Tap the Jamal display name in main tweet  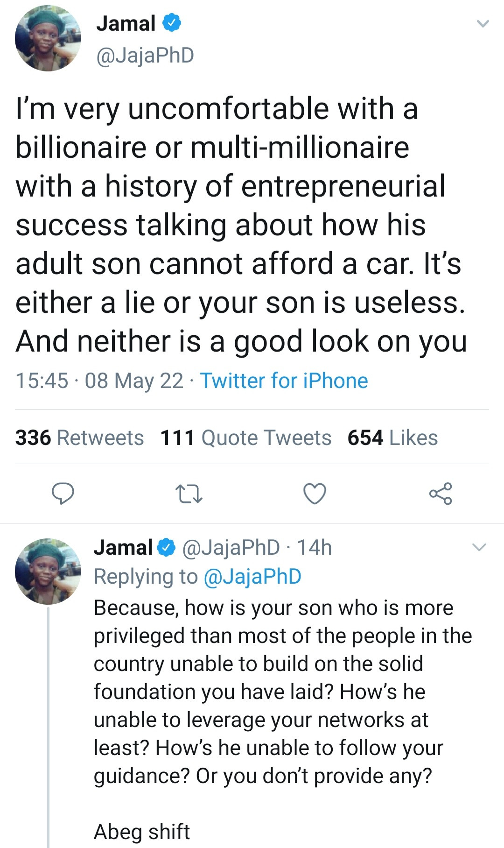click(126, 23)
